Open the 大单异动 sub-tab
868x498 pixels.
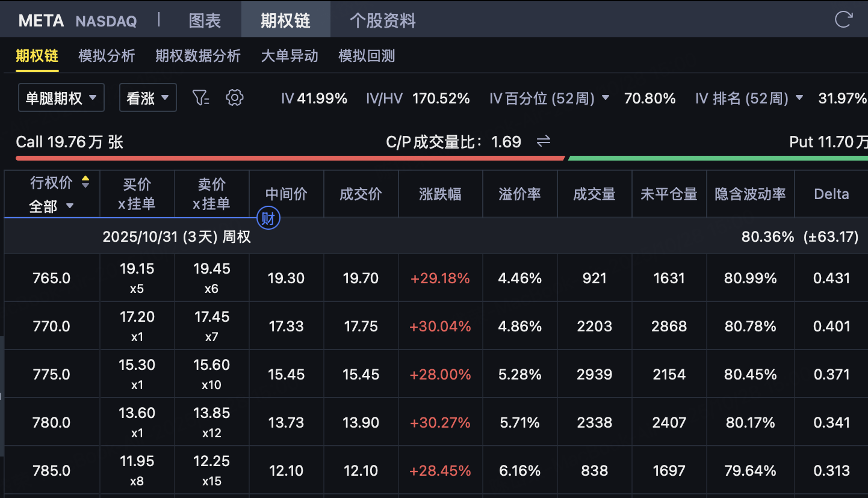click(289, 56)
